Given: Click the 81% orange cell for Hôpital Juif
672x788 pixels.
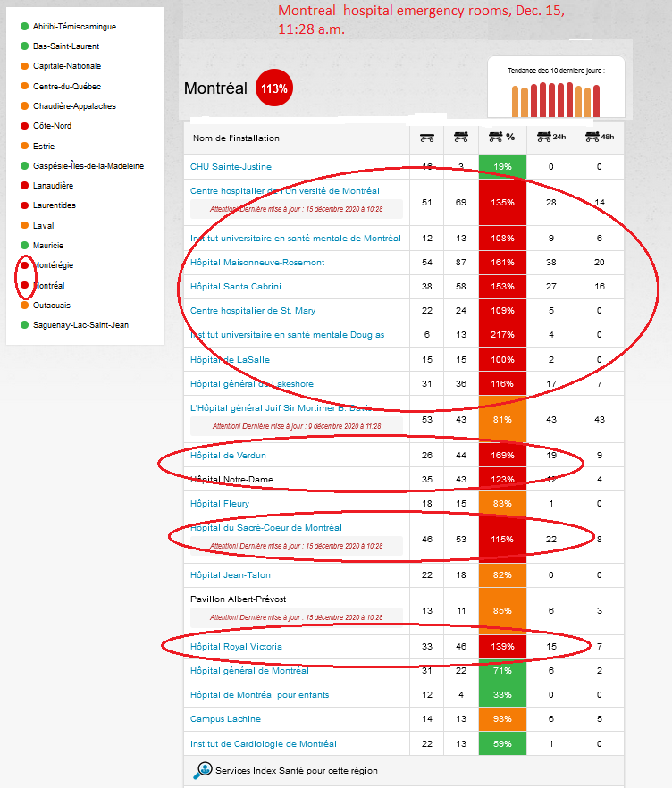Looking at the screenshot, I should pyautogui.click(x=502, y=419).
